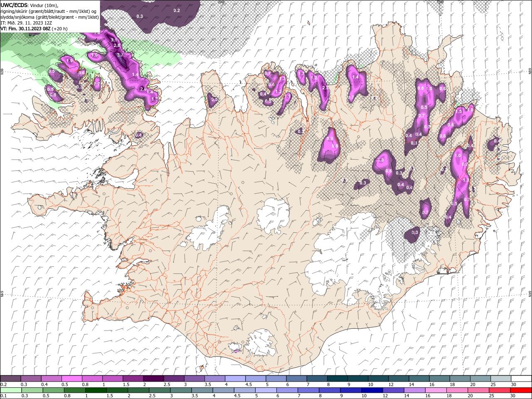The image size is (532, 399).
Task: Select the top-row swatch starting at 1.5
Action: (133, 379)
